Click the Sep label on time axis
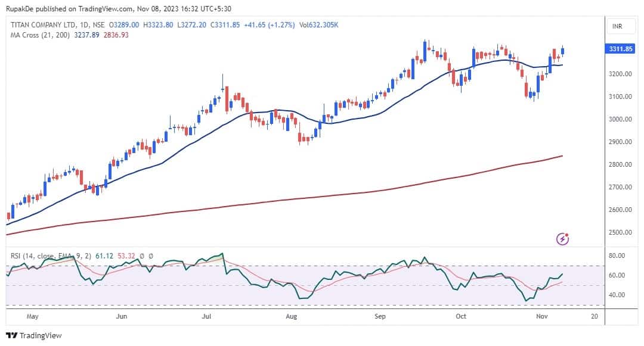The image size is (644, 346). tap(380, 316)
